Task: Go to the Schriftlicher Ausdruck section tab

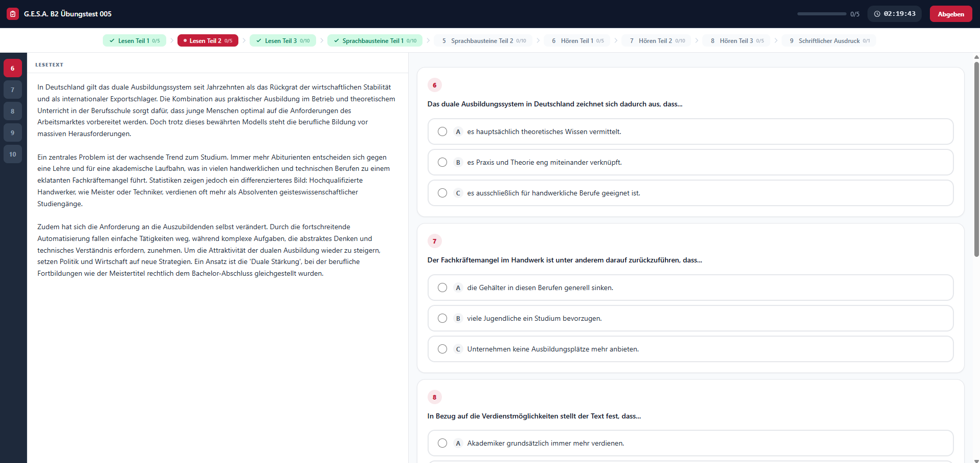Action: pyautogui.click(x=829, y=41)
